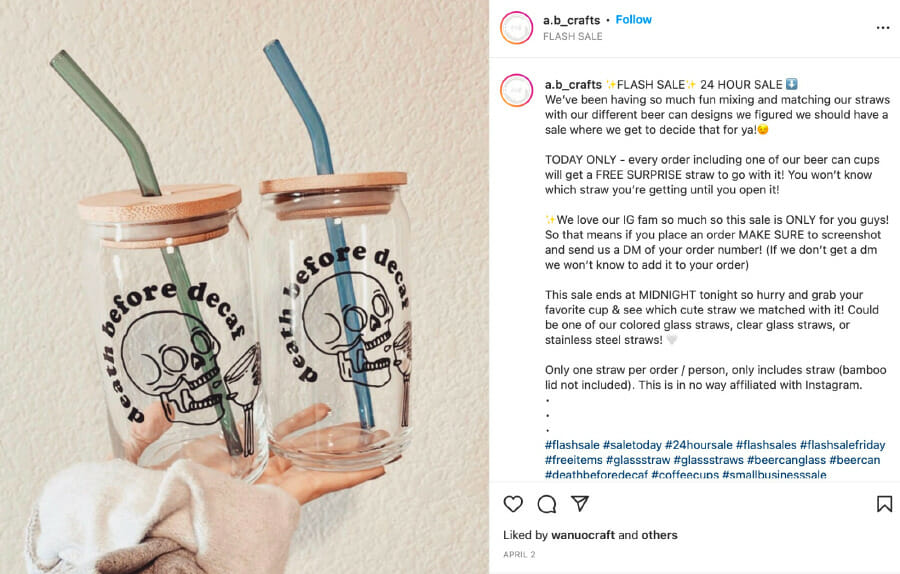Click the profile avatar beside the caption
Screen dimensions: 900x574
tap(516, 90)
